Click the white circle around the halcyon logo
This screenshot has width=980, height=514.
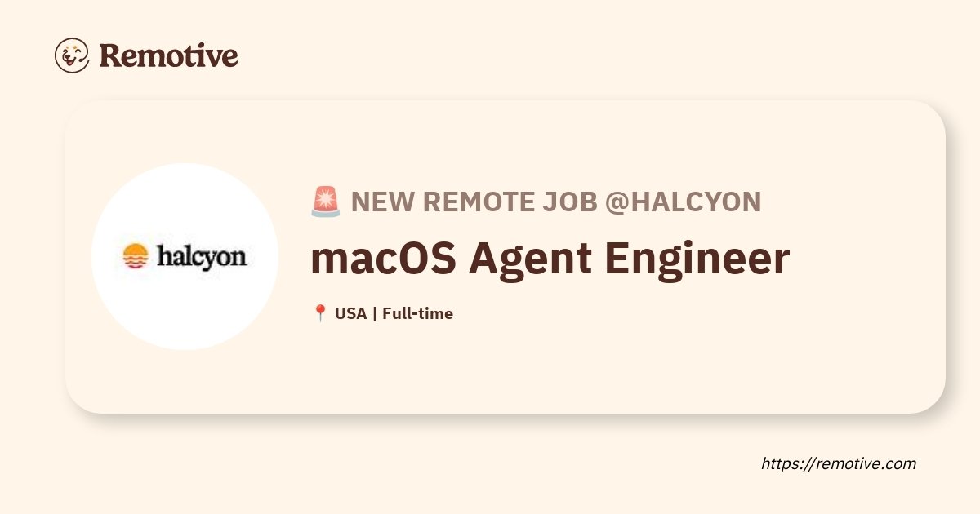185,256
